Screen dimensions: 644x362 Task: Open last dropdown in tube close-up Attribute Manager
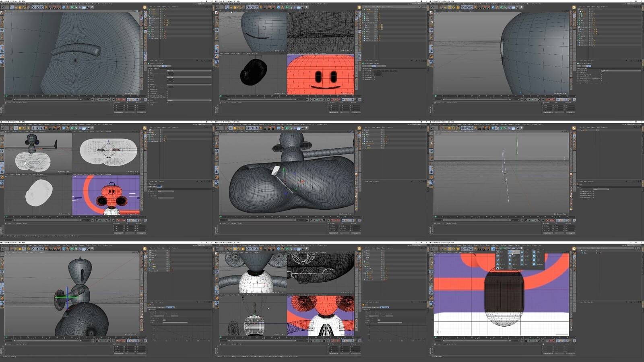tap(189, 100)
